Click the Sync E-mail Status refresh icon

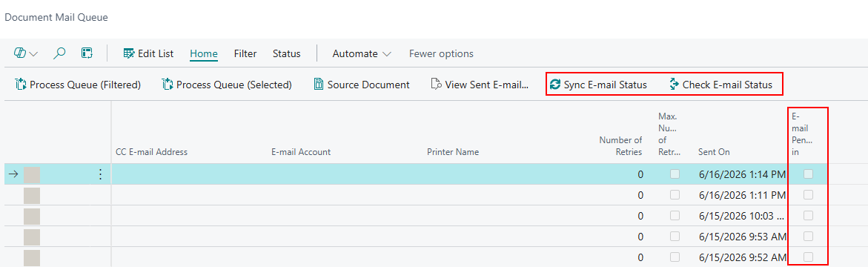point(555,85)
